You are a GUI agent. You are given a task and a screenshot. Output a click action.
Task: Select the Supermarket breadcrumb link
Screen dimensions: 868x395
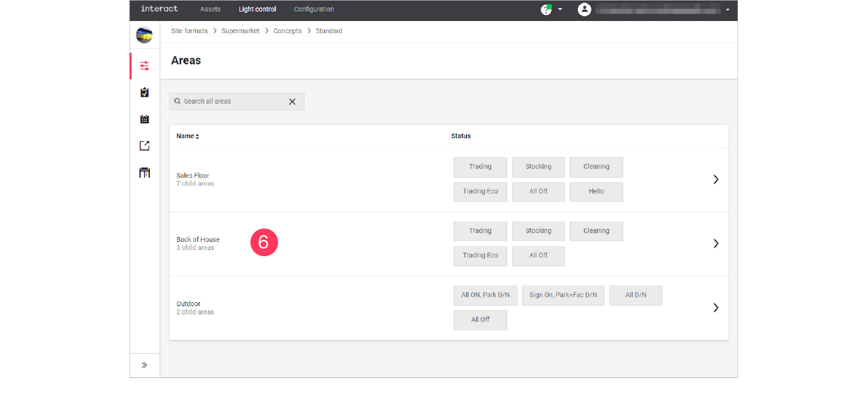[x=240, y=30]
